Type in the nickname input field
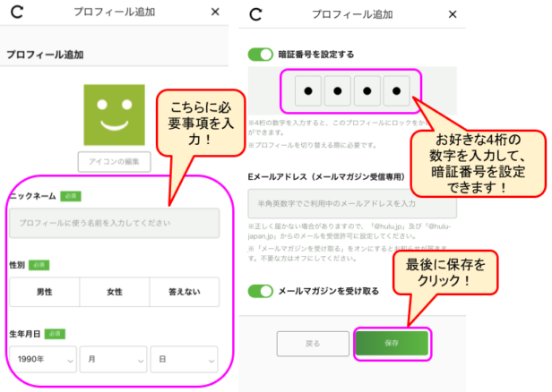552x392 pixels. coord(114,223)
